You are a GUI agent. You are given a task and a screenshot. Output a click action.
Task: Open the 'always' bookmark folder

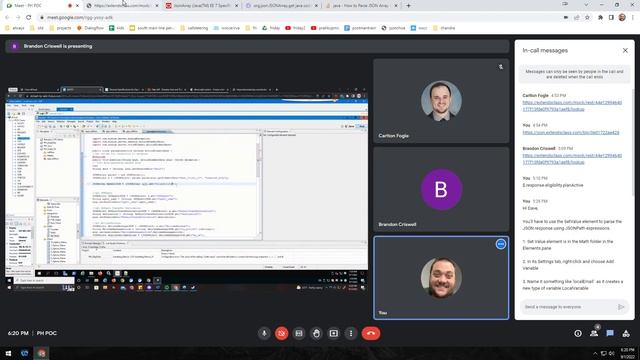click(14, 28)
